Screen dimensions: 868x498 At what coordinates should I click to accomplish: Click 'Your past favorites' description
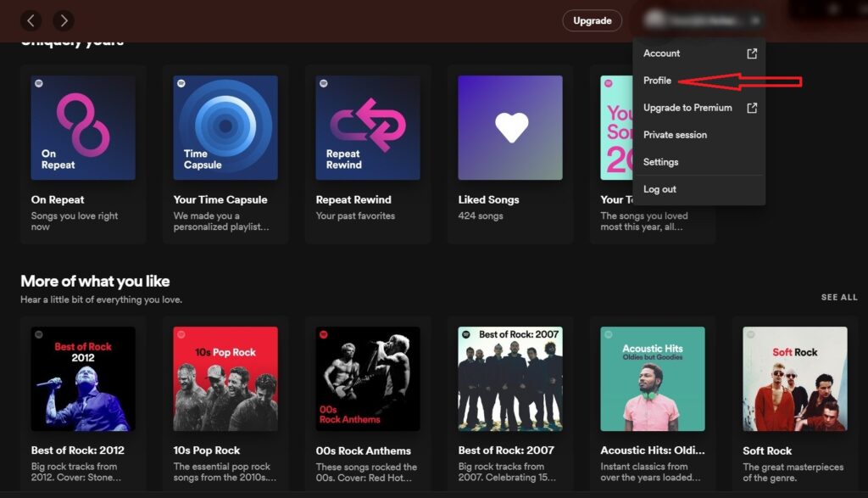coord(355,216)
